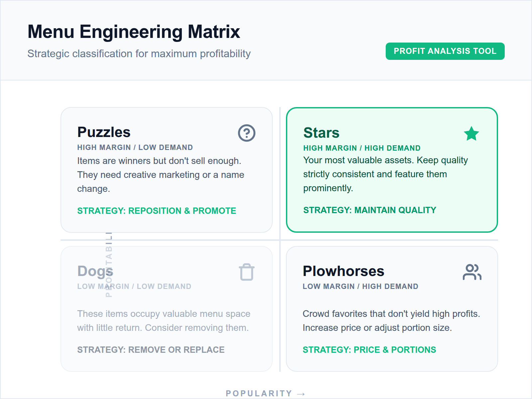
Task: Click the trash bin icon on Dogs card
Action: point(246,272)
